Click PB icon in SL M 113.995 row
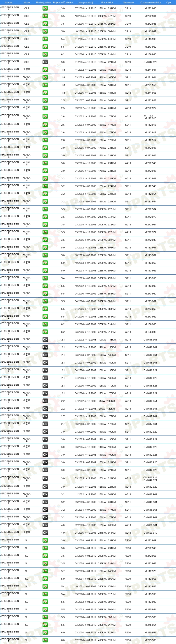Image resolution: width=176 pixels, height=644 pixels. coord(45,594)
